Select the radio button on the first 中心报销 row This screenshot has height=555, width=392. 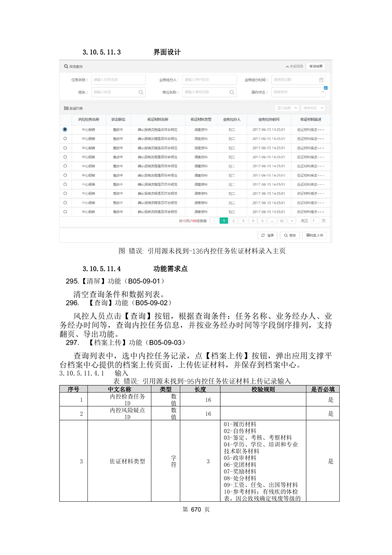click(x=65, y=129)
